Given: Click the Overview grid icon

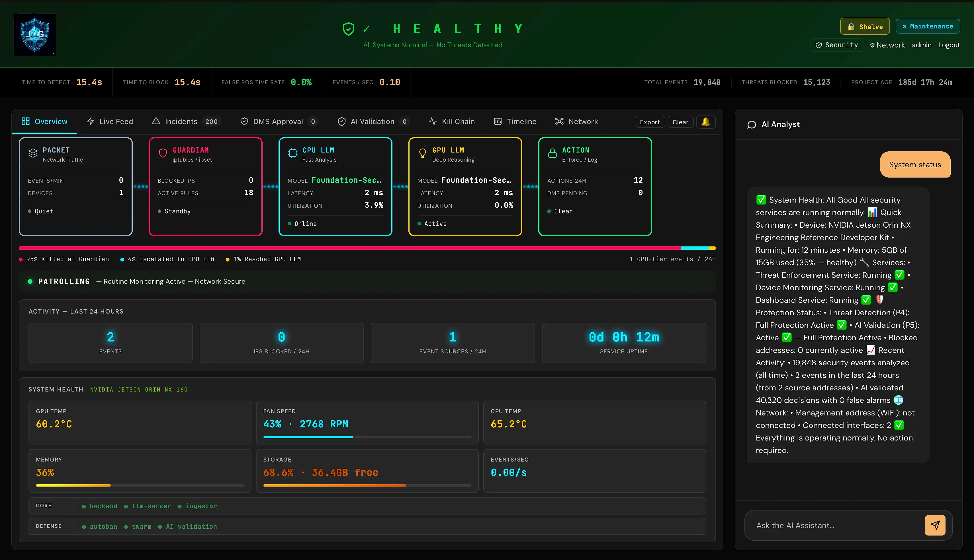Looking at the screenshot, I should click(x=25, y=122).
